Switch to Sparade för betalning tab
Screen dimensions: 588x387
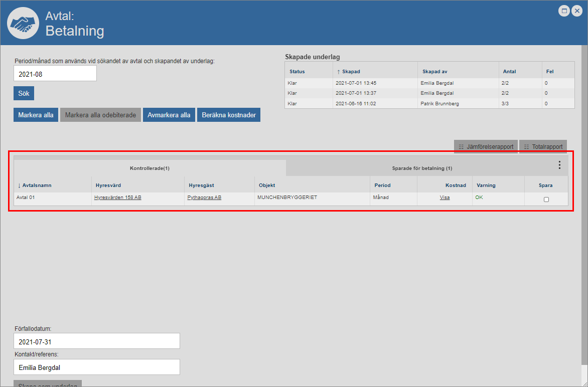click(422, 168)
